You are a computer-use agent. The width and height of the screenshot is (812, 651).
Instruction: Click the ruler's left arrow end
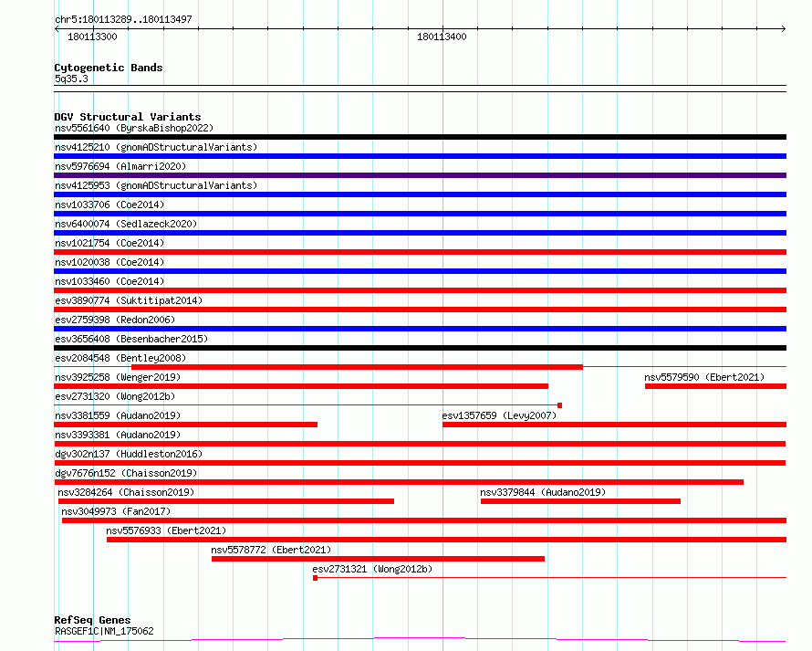(x=57, y=29)
